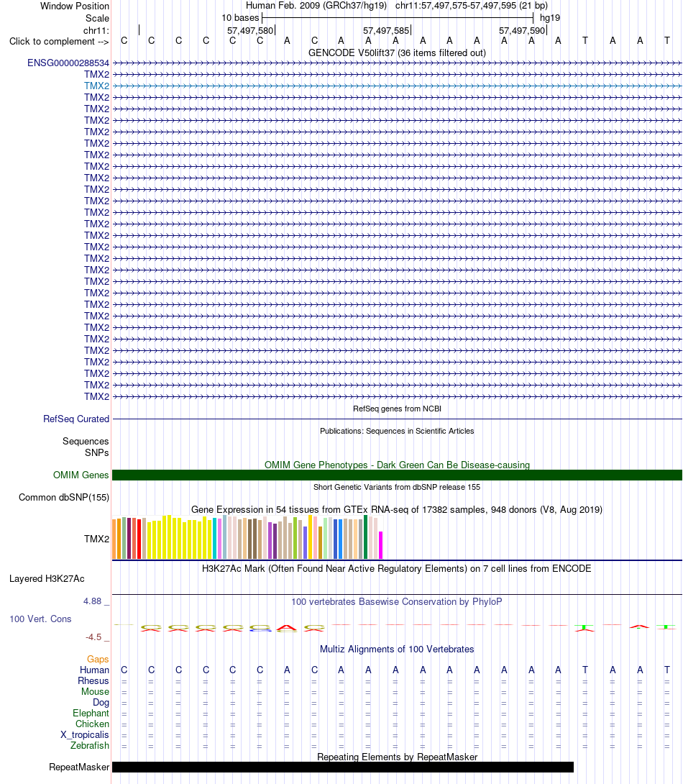
Task: Select the Mouse species label
Action: pos(96,691)
